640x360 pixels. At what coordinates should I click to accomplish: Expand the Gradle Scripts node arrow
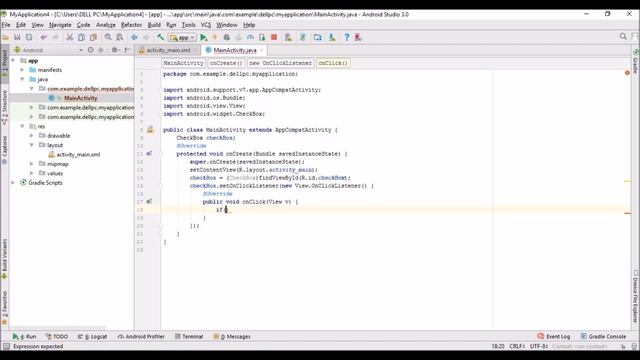pos(13,182)
